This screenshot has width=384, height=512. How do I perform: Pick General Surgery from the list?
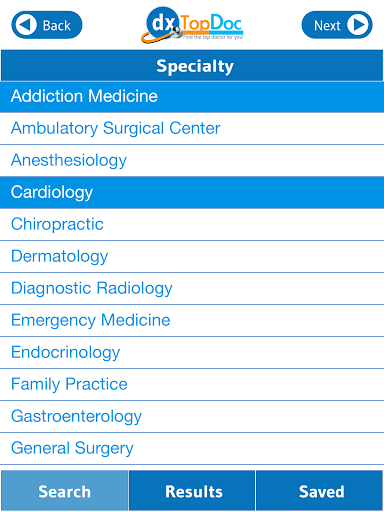192,448
